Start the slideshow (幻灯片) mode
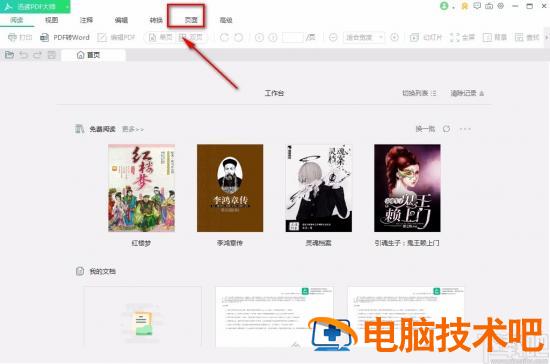 (426, 37)
